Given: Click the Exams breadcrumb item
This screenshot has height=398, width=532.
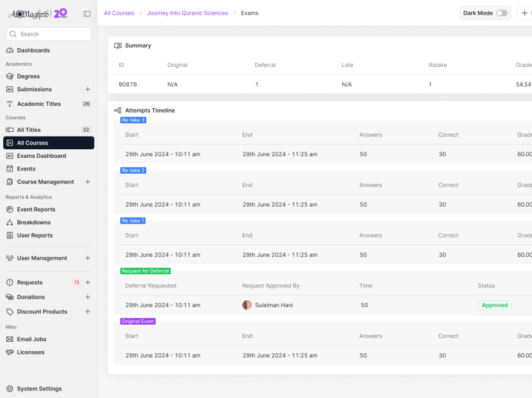Looking at the screenshot, I should pyautogui.click(x=250, y=13).
